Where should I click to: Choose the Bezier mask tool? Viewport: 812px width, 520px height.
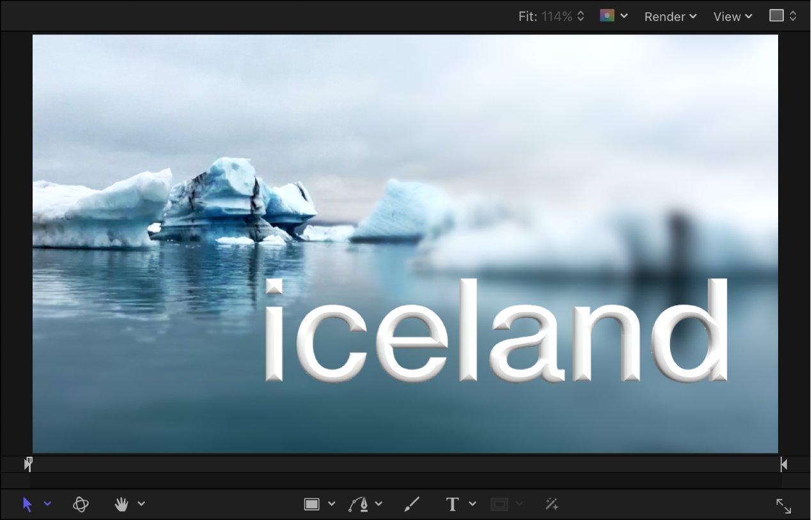tap(360, 503)
